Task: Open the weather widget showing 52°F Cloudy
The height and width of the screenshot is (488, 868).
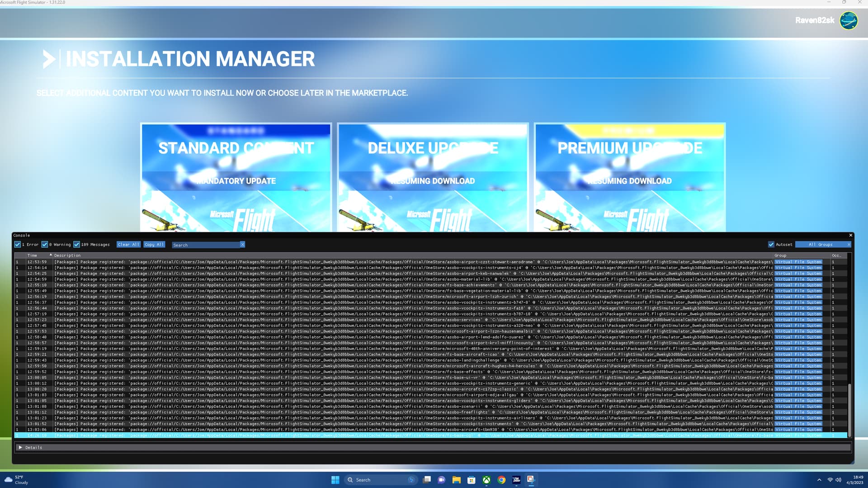Action: pyautogui.click(x=17, y=480)
